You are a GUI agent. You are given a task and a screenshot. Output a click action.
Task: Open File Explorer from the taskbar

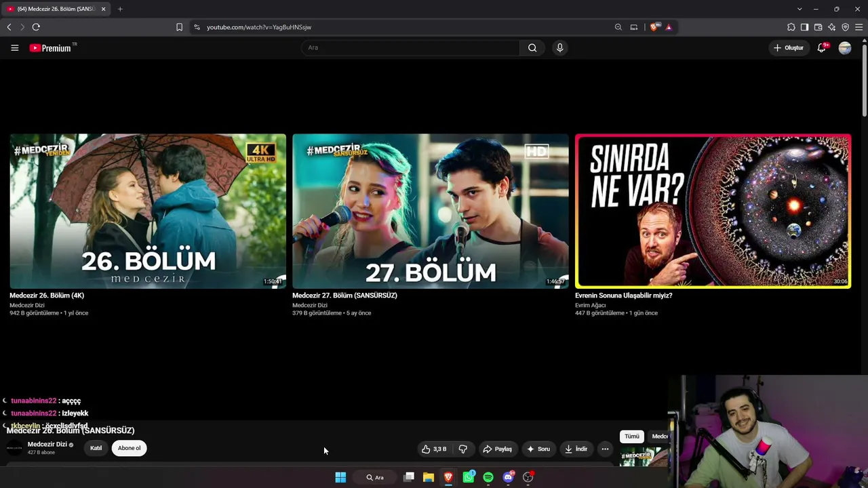[429, 477]
